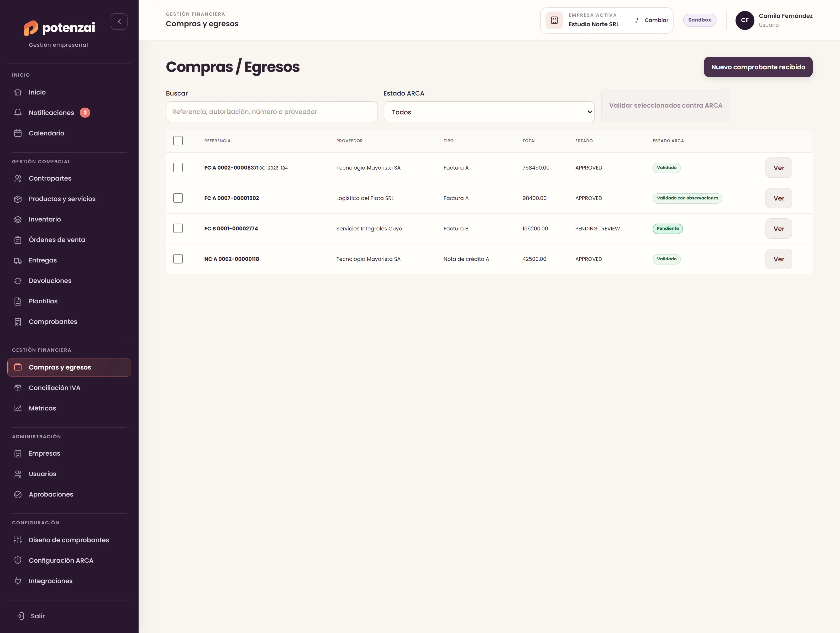
Task: Open the Estado ARCA Todos dropdown
Action: point(489,112)
